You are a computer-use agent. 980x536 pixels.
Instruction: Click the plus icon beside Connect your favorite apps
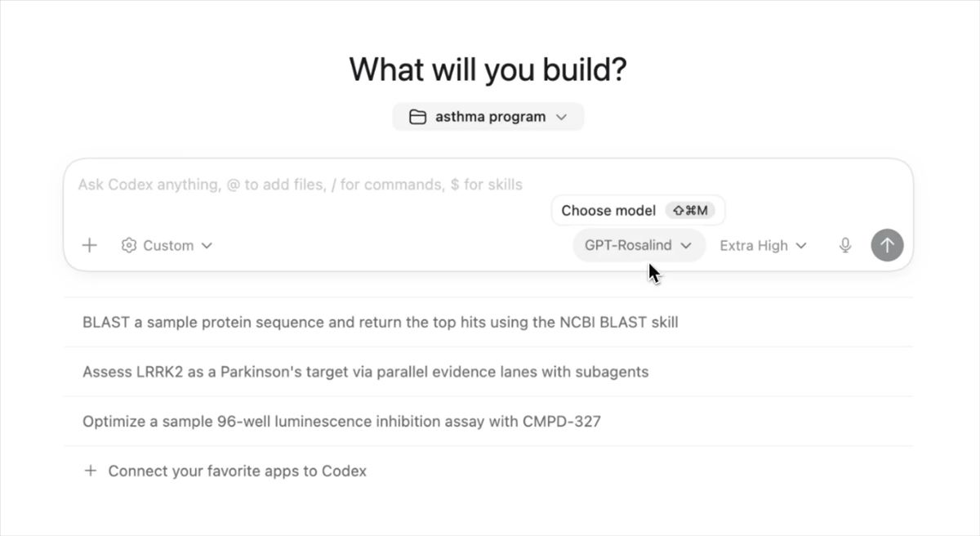click(x=90, y=471)
